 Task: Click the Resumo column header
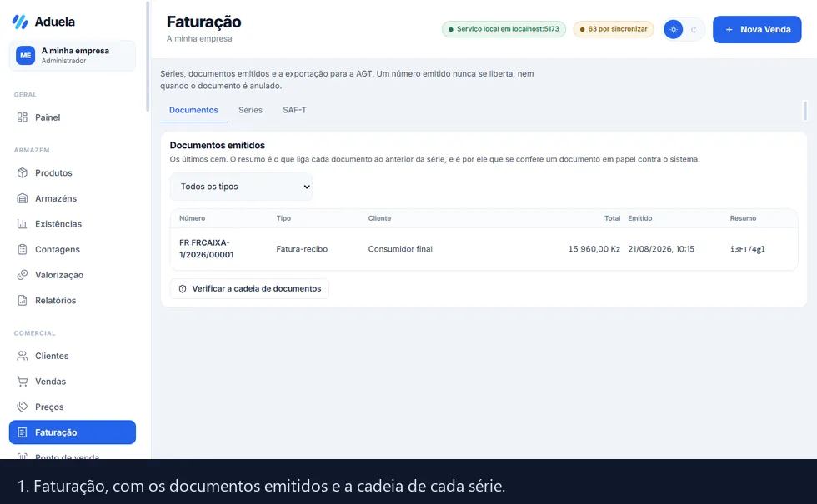point(743,218)
